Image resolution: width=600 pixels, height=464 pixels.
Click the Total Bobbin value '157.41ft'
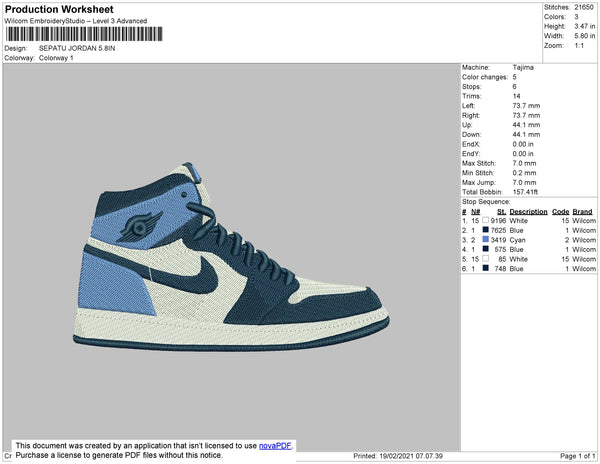pyautogui.click(x=525, y=192)
